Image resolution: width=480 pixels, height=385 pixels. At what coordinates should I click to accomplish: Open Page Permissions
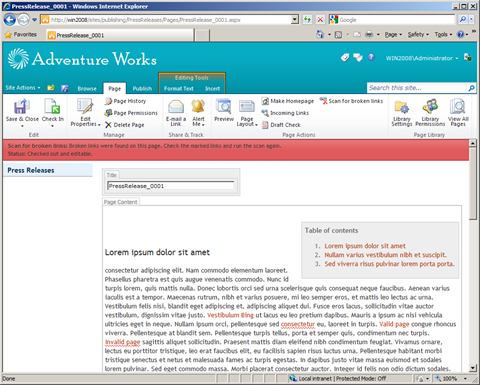pyautogui.click(x=131, y=113)
